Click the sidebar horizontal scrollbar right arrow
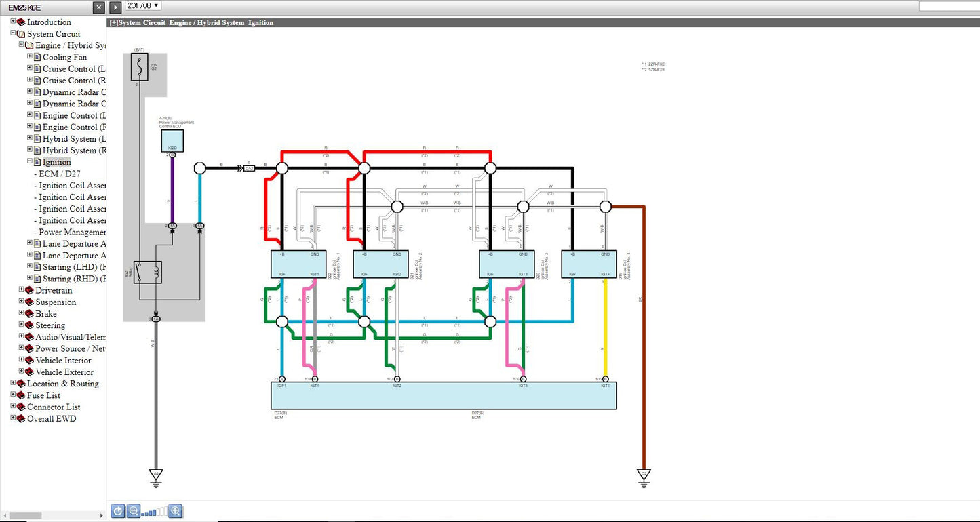Viewport: 980px width, 522px height. 102,516
